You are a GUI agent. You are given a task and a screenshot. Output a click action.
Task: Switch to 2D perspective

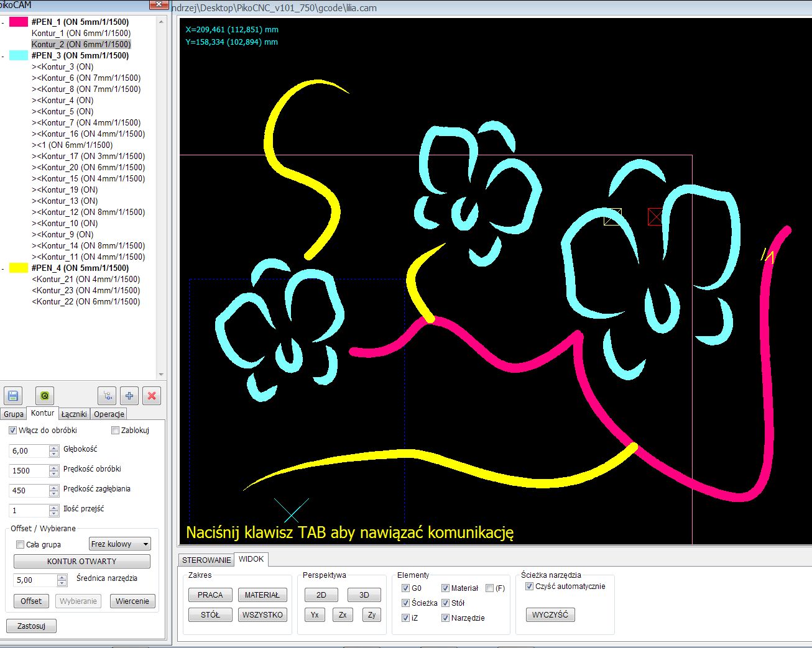click(321, 595)
